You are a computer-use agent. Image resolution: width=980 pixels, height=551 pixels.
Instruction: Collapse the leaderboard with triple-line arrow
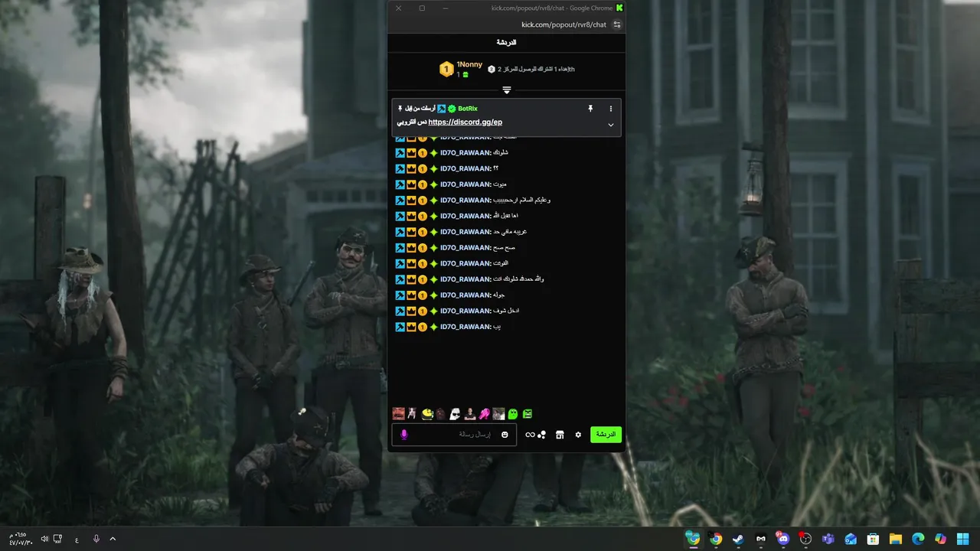tap(506, 90)
